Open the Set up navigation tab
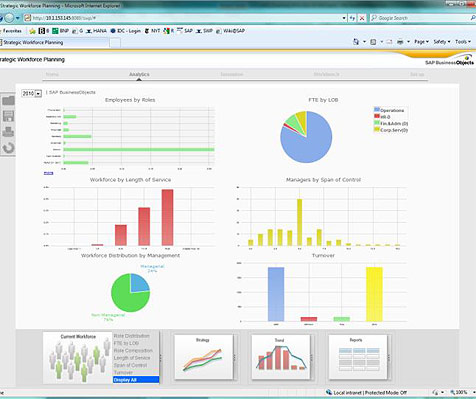The width and height of the screenshot is (476, 399). (417, 74)
